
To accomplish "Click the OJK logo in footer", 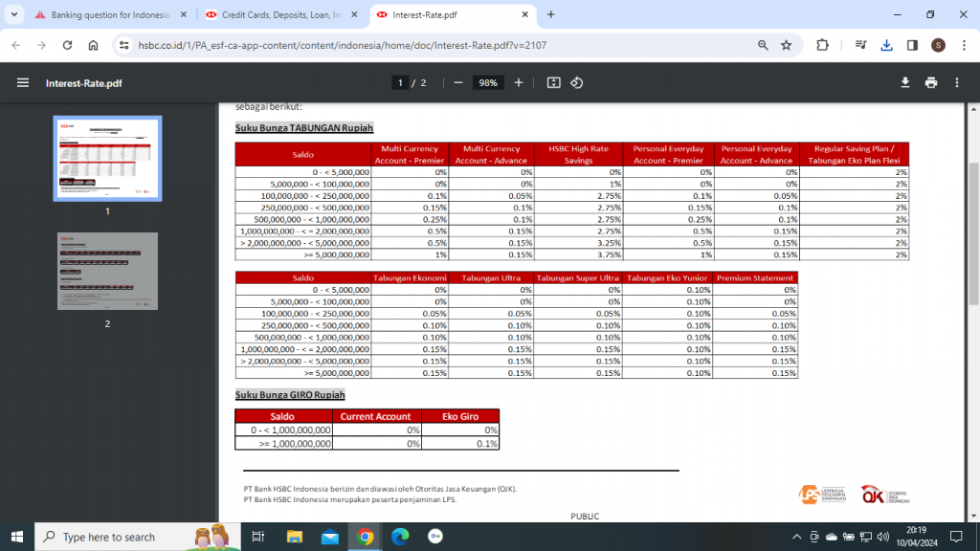I will (x=884, y=495).
